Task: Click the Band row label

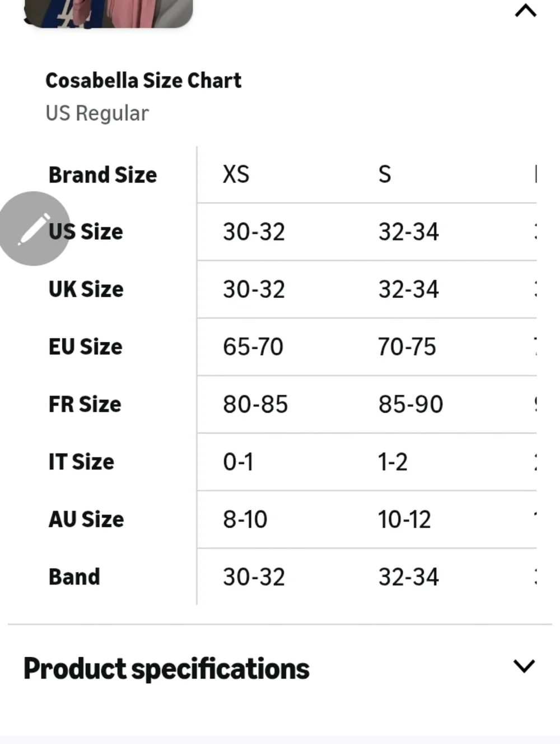Action: click(x=74, y=577)
